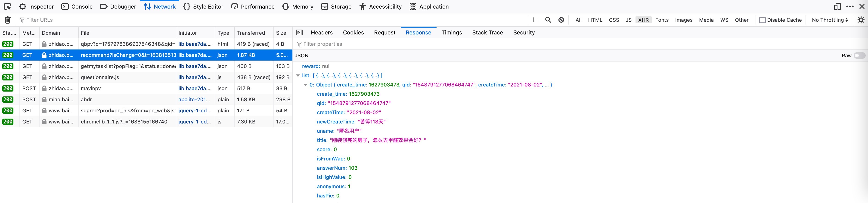Open the DevTools more options menu

(x=850, y=6)
